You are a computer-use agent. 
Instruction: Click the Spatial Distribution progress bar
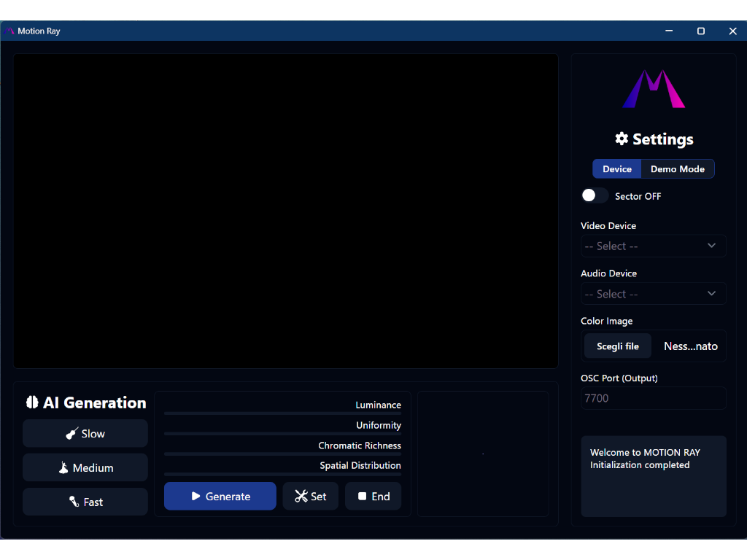click(282, 474)
